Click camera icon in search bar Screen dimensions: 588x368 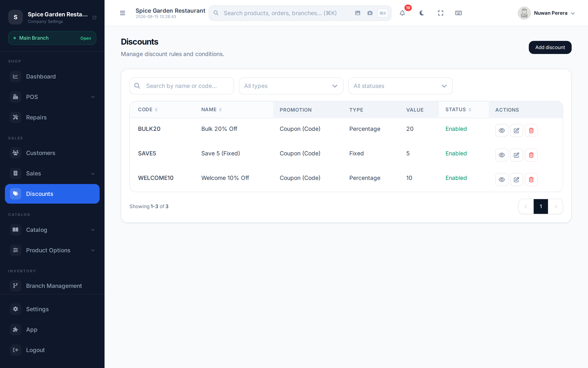370,13
